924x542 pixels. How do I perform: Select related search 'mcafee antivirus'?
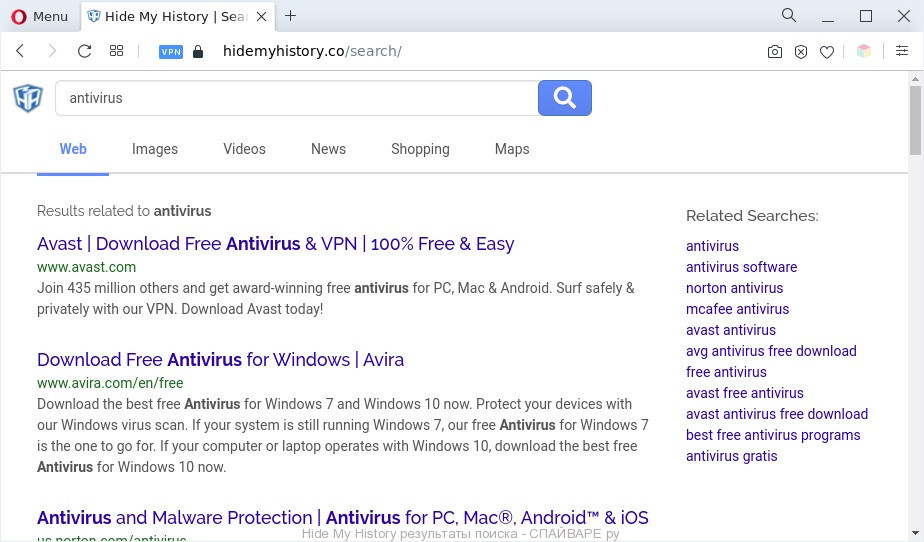pos(737,309)
